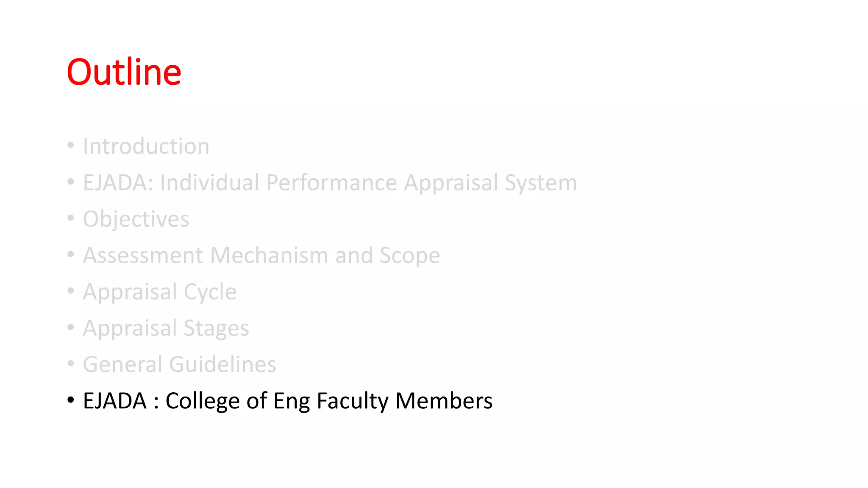
Task: Select the Appraisal Cycle bullet text
Action: coord(160,292)
